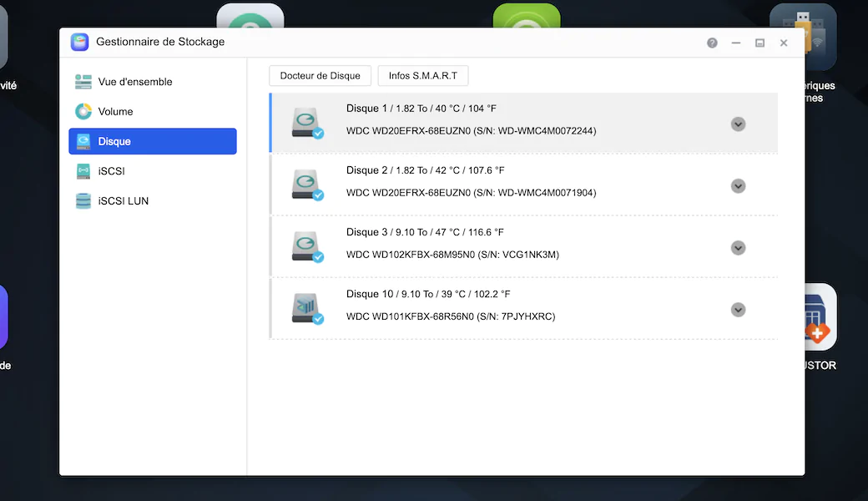868x501 pixels.
Task: Click the Volume pie chart icon
Action: point(83,112)
